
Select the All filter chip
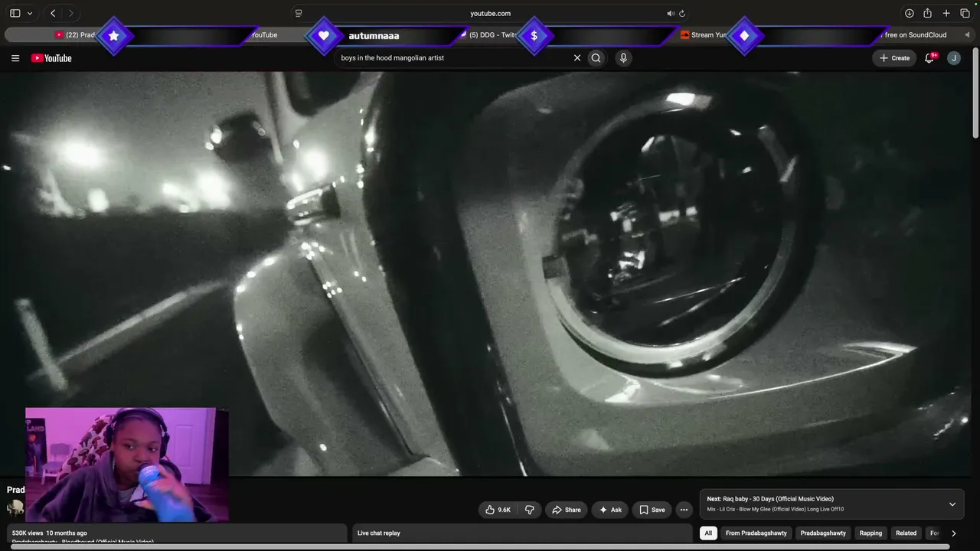pos(708,533)
